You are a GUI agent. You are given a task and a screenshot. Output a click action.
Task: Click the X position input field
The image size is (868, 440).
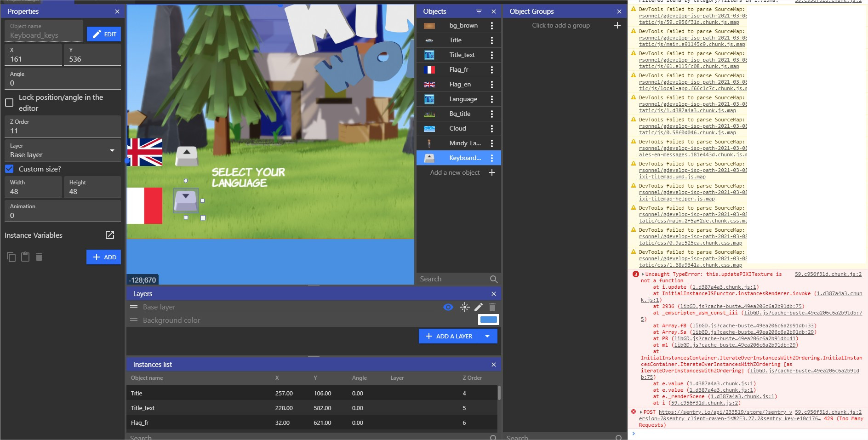[33, 59]
